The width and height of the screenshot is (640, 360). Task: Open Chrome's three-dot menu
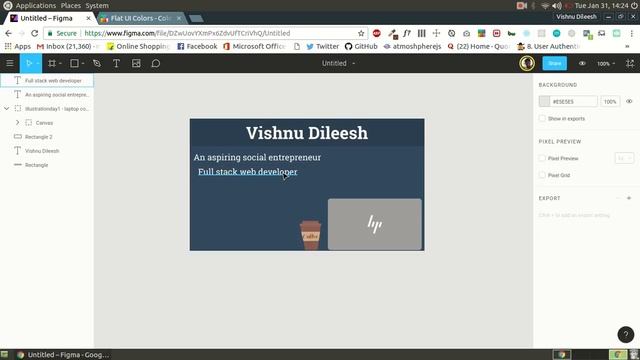(x=632, y=33)
